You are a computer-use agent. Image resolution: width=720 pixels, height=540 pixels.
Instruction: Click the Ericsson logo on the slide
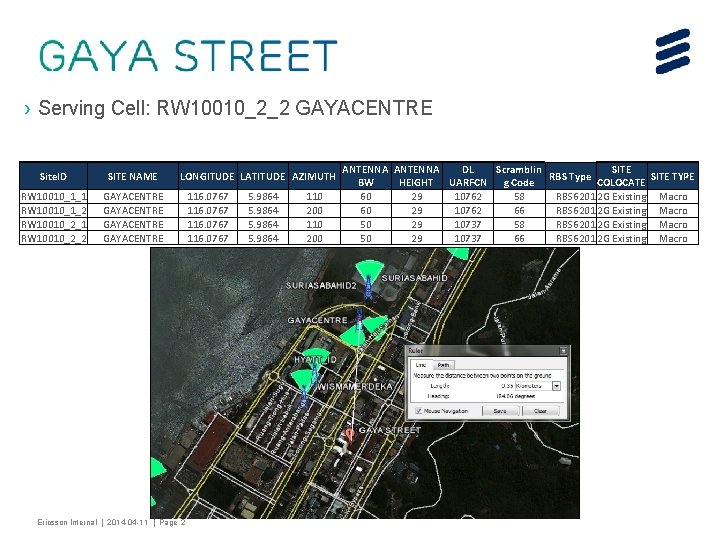click(673, 51)
